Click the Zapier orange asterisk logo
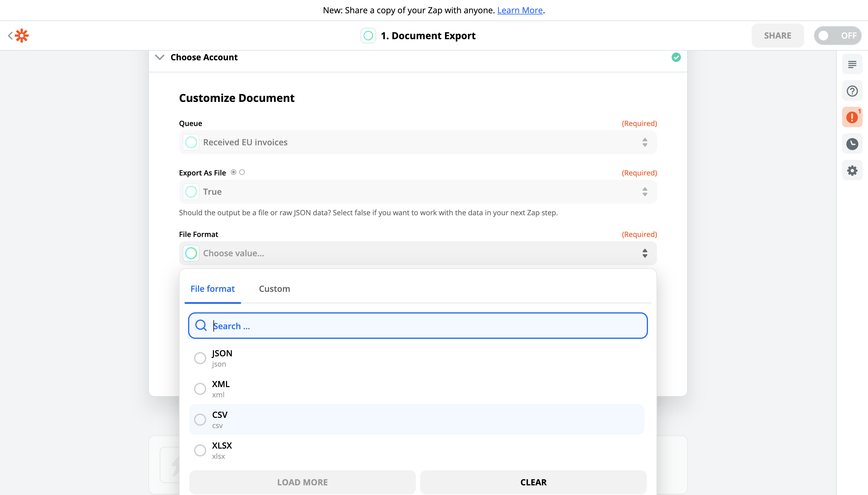Screen dimensions: 868x495 point(22,35)
